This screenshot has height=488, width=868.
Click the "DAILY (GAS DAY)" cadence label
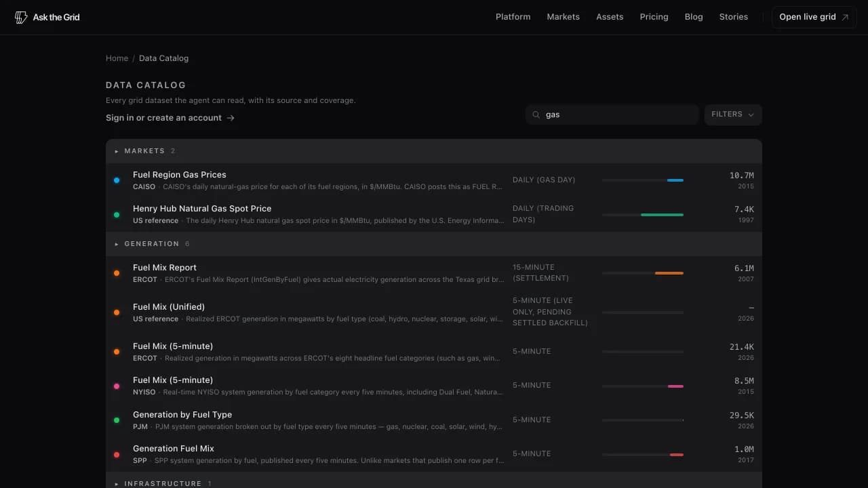click(x=544, y=180)
